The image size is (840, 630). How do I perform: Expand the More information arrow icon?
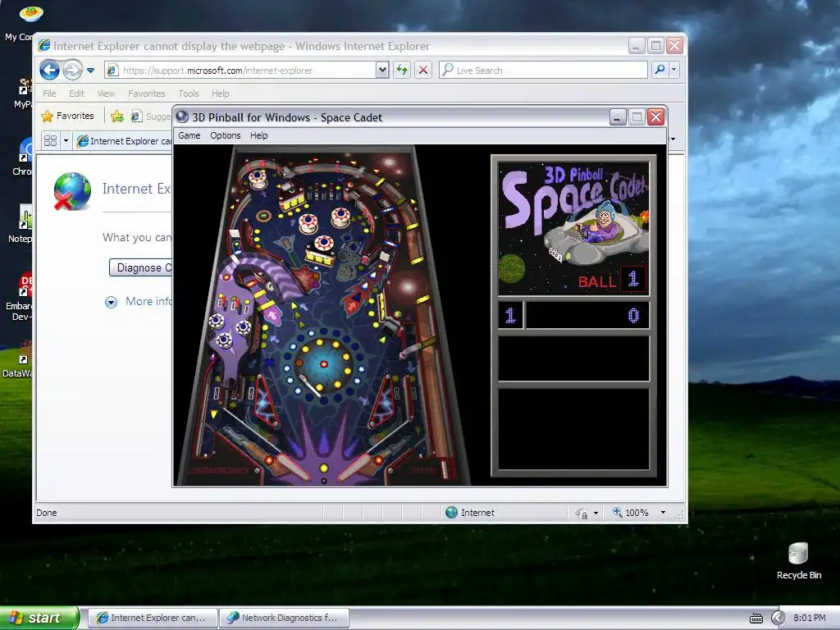(111, 302)
